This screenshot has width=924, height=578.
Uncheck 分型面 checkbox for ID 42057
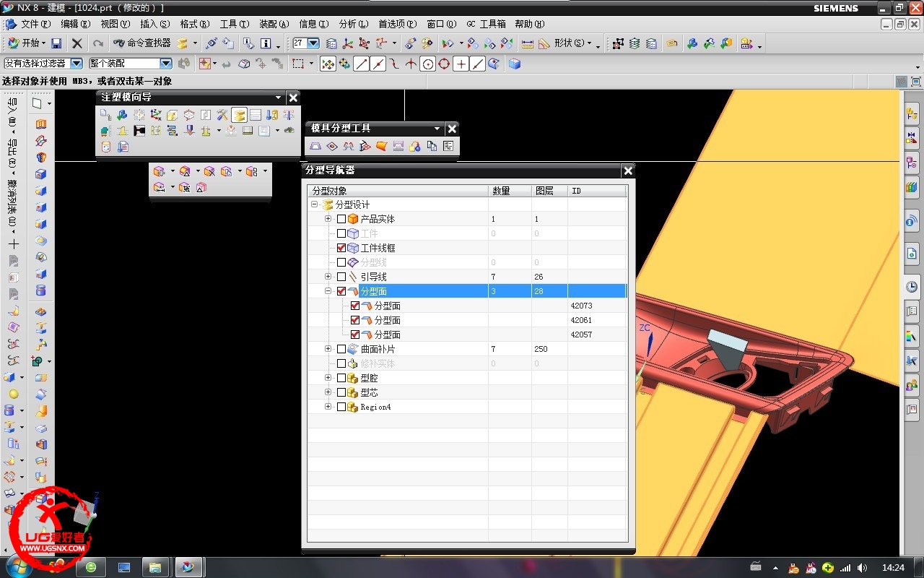pyautogui.click(x=355, y=335)
